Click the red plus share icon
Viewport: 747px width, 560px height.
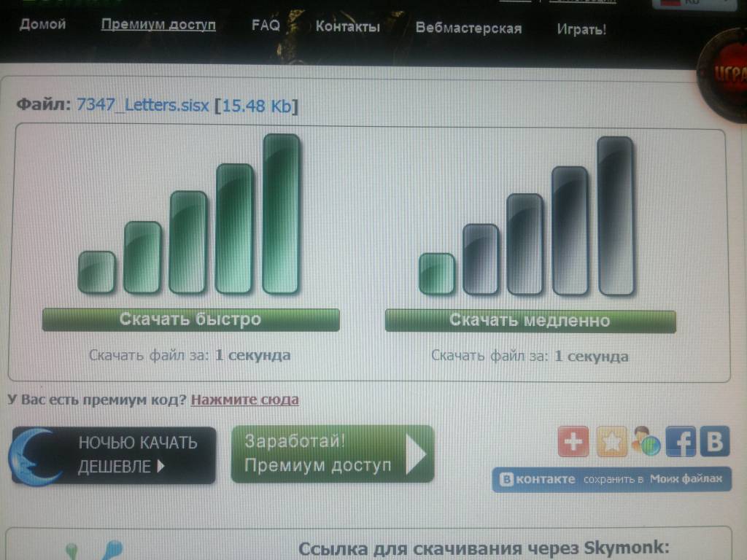(x=573, y=442)
